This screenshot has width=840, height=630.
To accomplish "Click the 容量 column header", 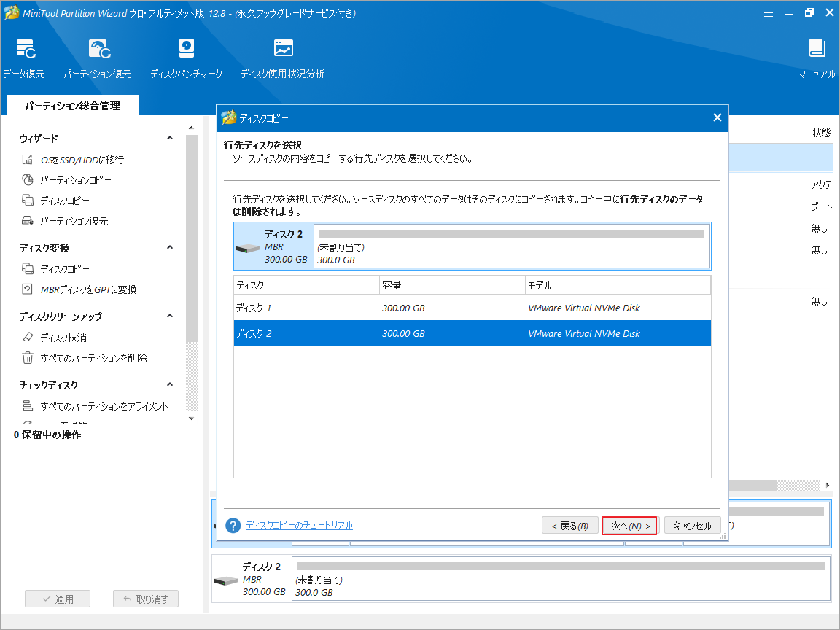I will point(452,285).
